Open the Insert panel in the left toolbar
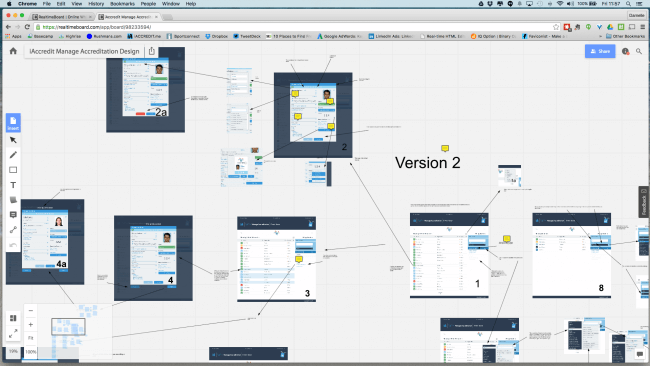The height and width of the screenshot is (366, 650). [13, 123]
